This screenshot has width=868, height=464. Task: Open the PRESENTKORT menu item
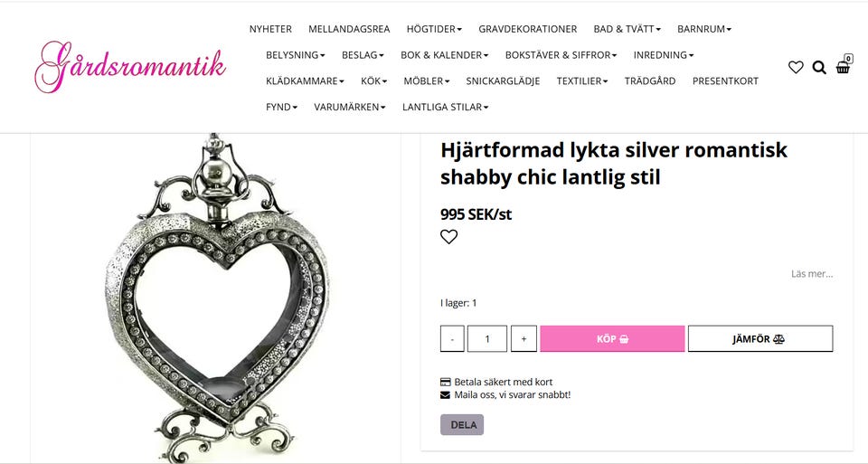[725, 80]
